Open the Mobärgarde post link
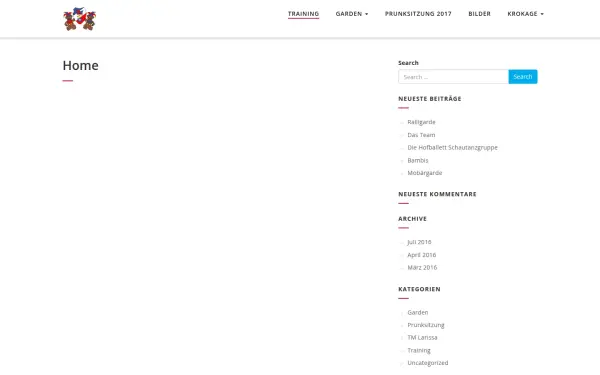This screenshot has height=375, width=600. (424, 173)
